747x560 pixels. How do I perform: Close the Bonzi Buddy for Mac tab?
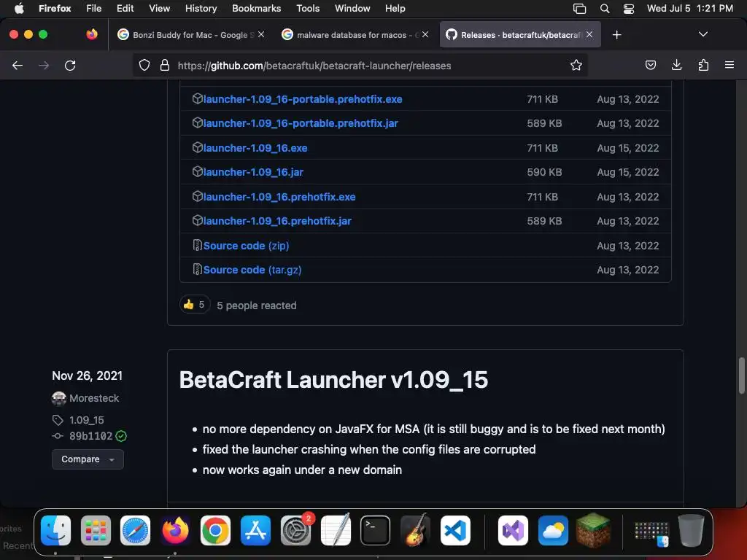(261, 34)
